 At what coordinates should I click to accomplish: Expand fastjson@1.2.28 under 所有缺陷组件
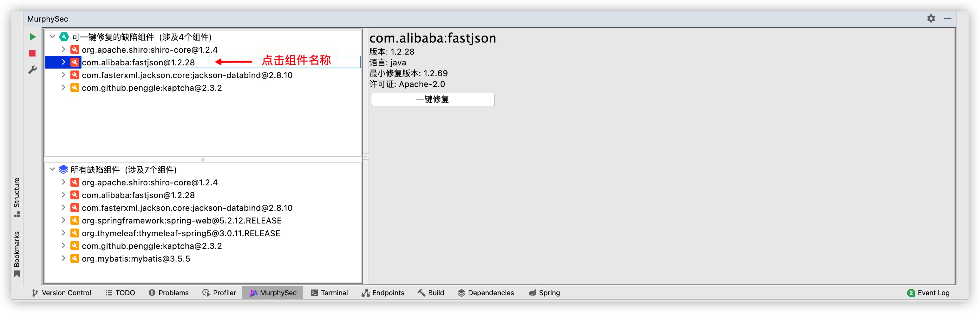tap(63, 195)
